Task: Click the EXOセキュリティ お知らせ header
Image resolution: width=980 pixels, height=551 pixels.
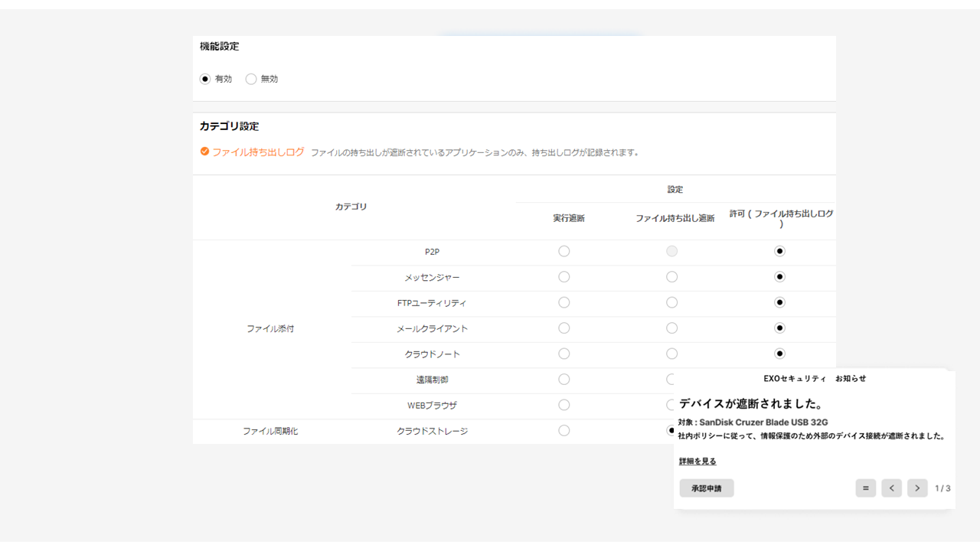Action: [x=814, y=378]
